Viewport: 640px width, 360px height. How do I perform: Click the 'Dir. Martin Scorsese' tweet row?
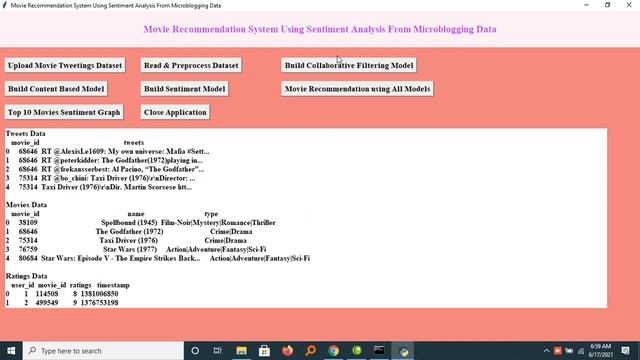coord(99,187)
